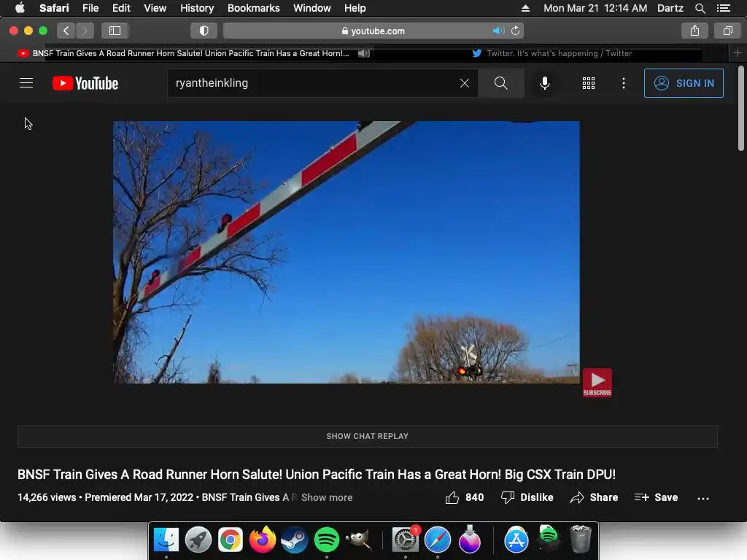Click the SIGN IN button
The image size is (747, 560).
click(x=684, y=83)
